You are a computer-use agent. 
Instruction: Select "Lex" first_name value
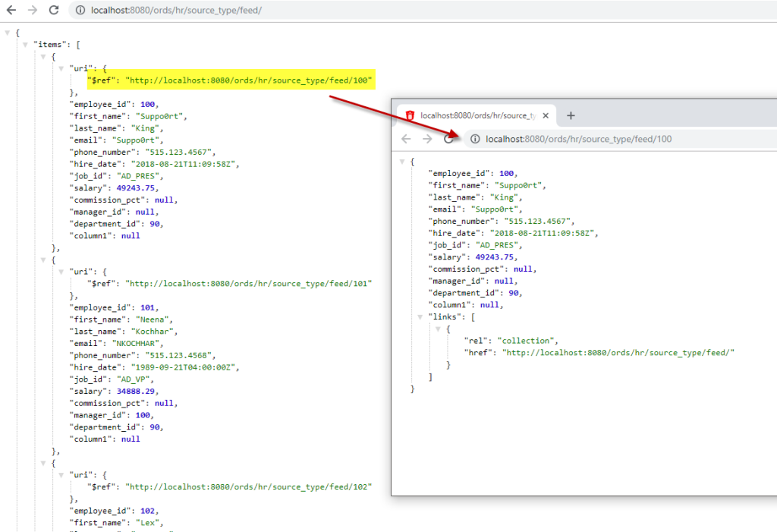149,523
